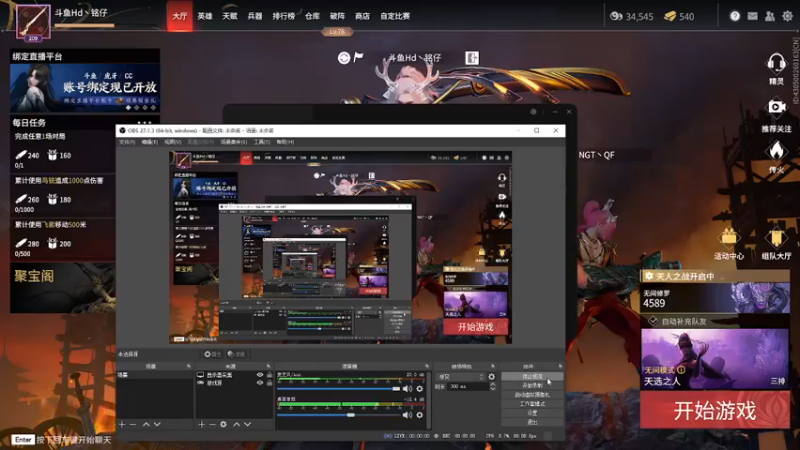
Task: Click the flag icon beside the player name
Action: [358, 57]
